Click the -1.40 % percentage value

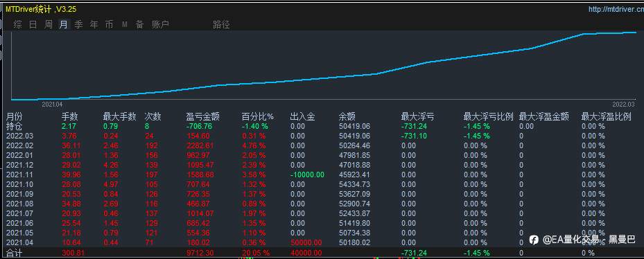coord(254,126)
